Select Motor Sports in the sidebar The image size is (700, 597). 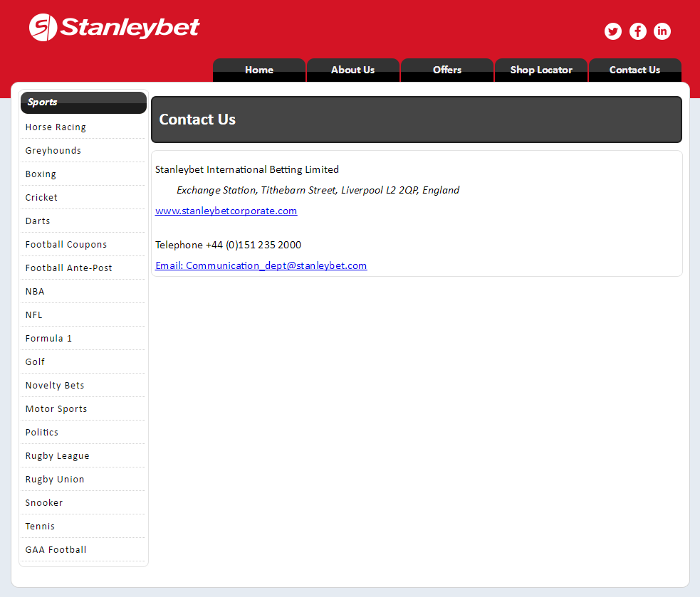click(x=83, y=409)
